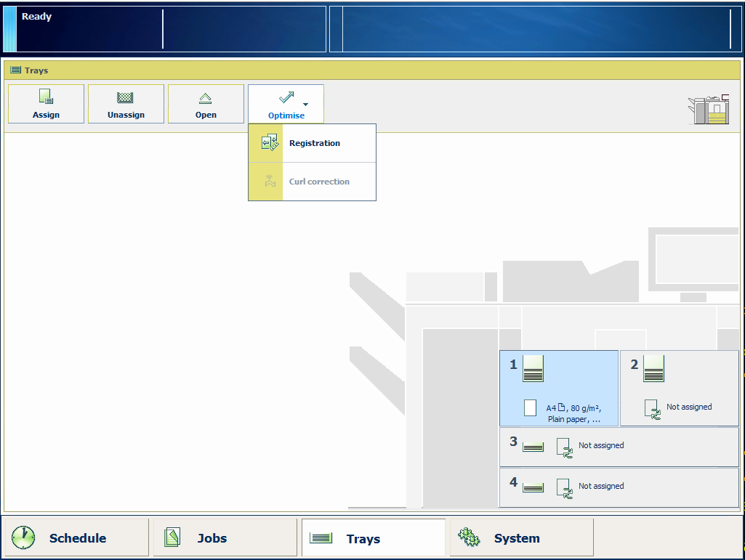Click the not-assigned media icon in tray 3
This screenshot has height=560, width=745.
click(x=565, y=446)
